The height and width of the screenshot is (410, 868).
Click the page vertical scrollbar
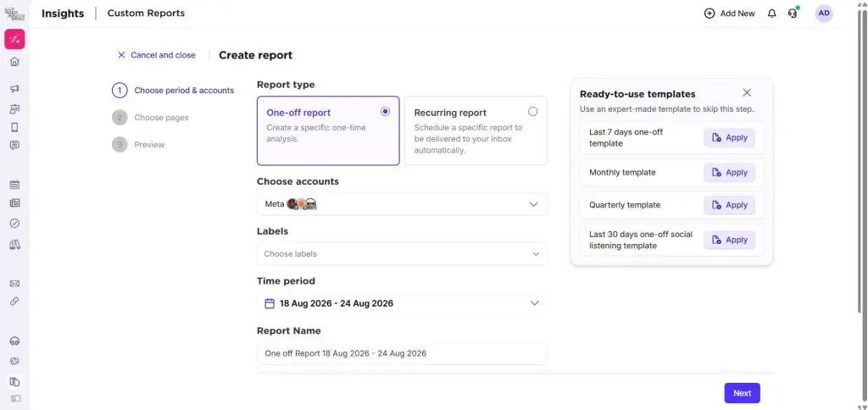(863, 205)
